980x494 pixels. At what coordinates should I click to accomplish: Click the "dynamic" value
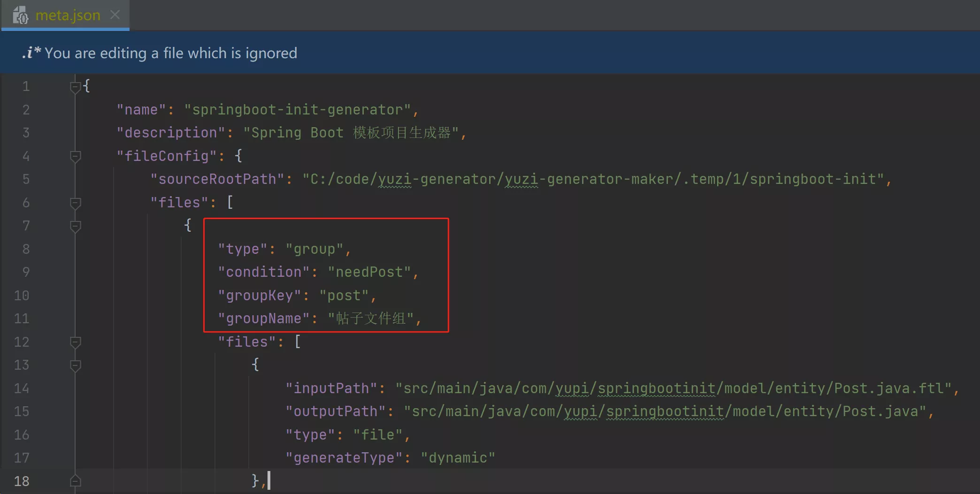click(x=458, y=458)
